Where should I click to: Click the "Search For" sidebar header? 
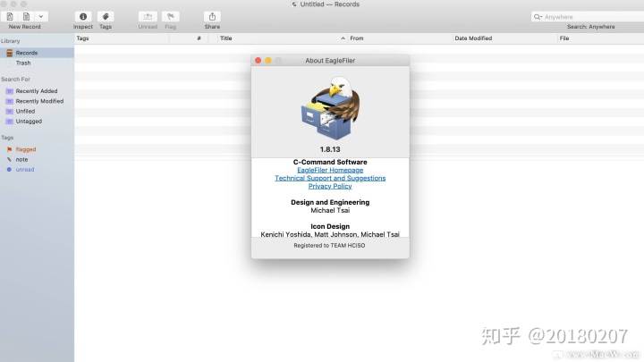click(15, 80)
